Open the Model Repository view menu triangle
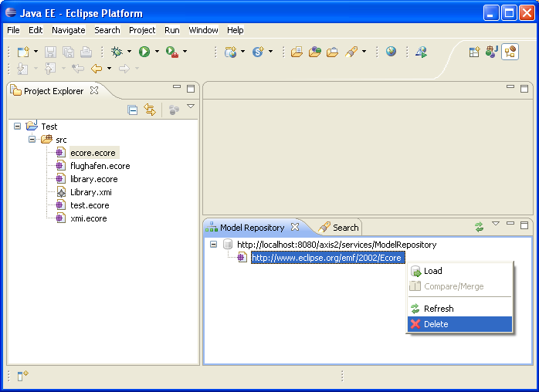This screenshot has height=392, width=539. click(496, 223)
